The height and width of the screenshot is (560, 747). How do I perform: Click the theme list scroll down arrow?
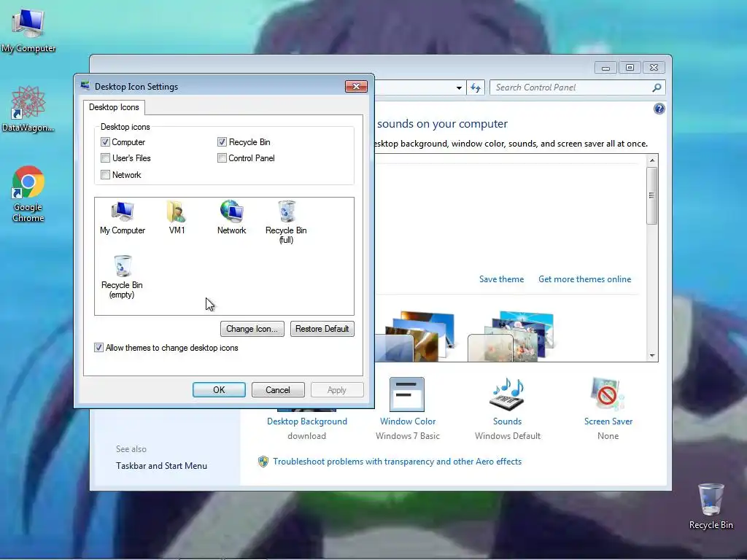point(652,356)
